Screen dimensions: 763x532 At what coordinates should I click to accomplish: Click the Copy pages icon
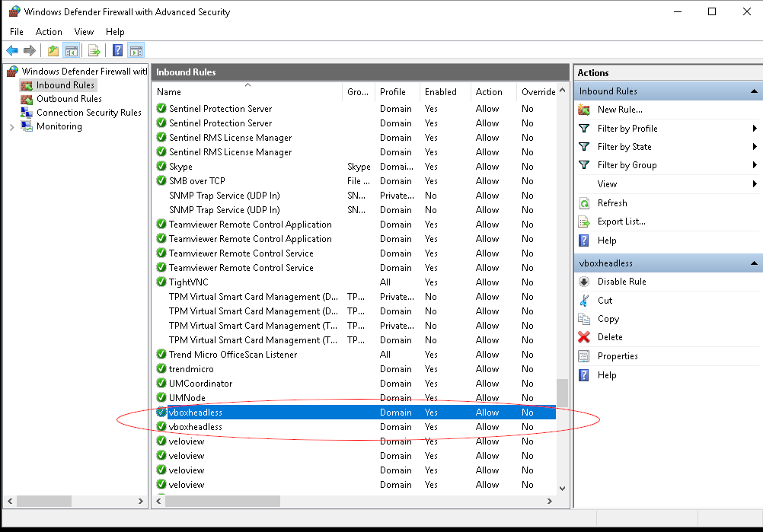(x=584, y=319)
